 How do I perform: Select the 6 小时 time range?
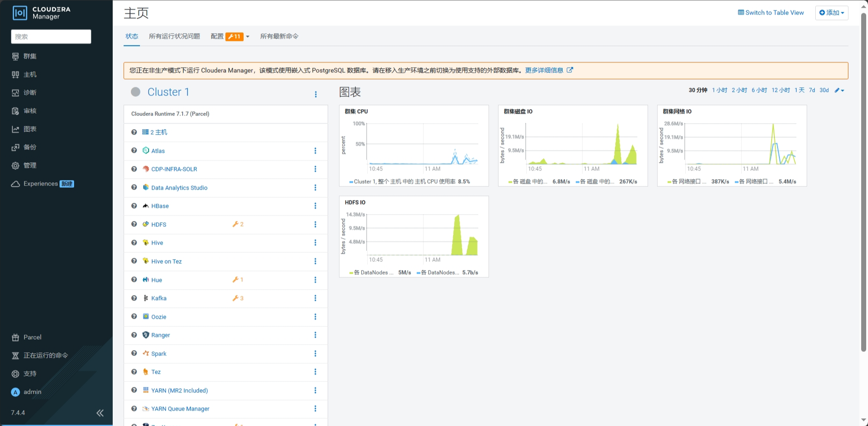(x=759, y=90)
